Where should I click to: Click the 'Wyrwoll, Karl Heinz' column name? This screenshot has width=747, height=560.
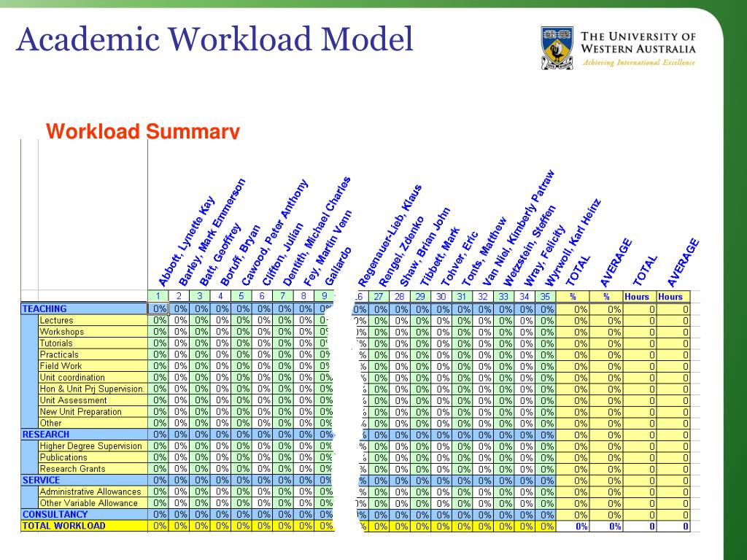pos(573,243)
